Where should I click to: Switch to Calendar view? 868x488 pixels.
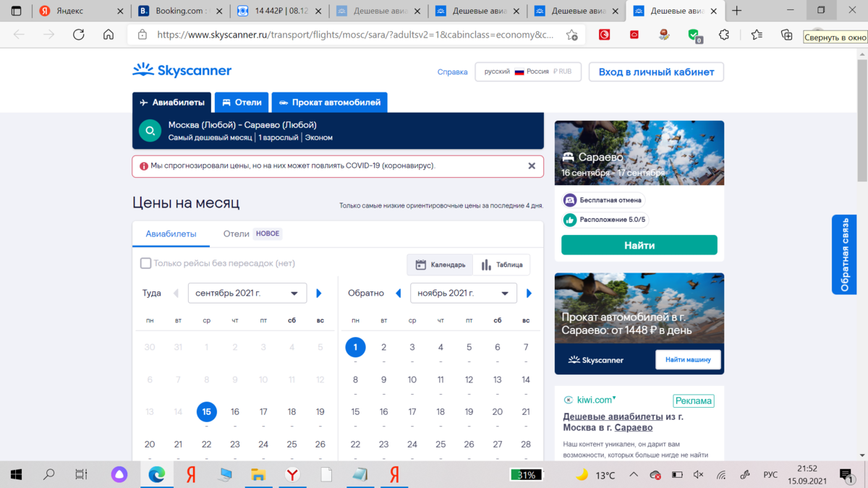coord(440,265)
